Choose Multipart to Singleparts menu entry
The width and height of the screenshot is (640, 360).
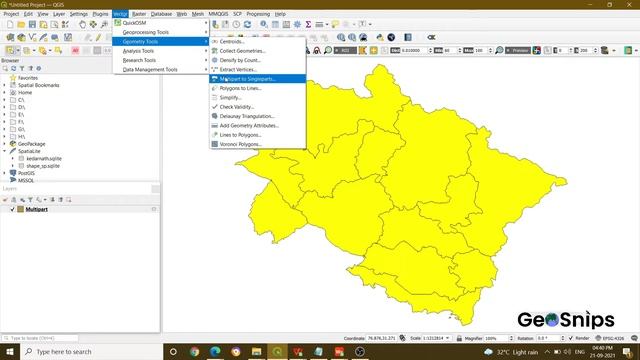click(258, 79)
